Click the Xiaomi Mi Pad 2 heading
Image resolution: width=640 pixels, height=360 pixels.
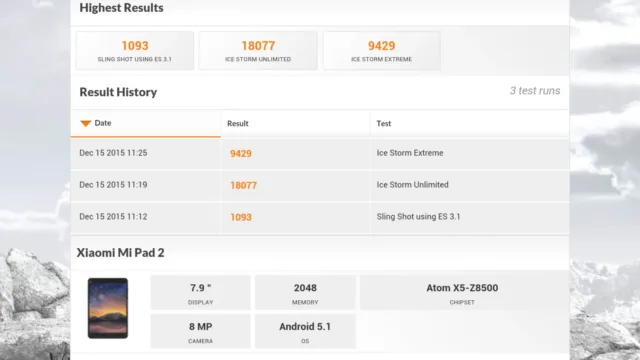[120, 253]
